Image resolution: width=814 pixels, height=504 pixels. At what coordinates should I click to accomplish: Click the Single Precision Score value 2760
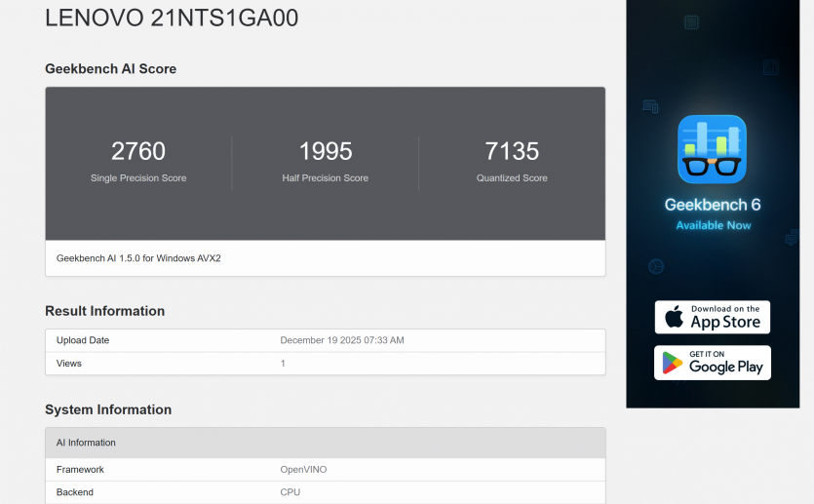click(x=138, y=151)
